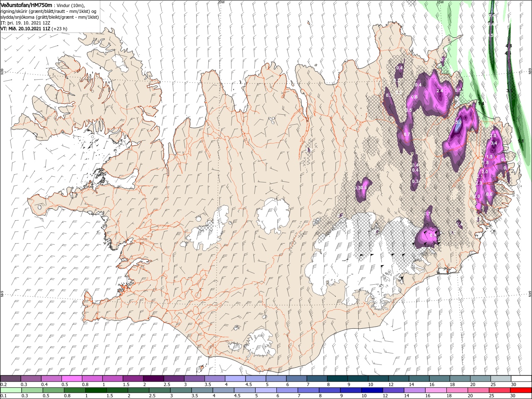Click the slydda/snjókoma legend description line
Viewport: 532px width, 399px height.
(x=49, y=17)
